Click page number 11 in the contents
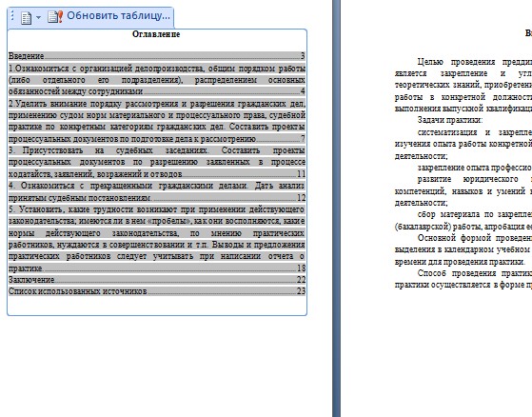This screenshot has height=417, width=532. click(302, 174)
